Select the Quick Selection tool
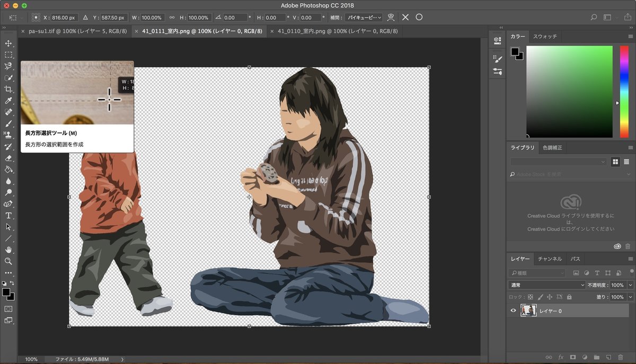 [x=8, y=78]
